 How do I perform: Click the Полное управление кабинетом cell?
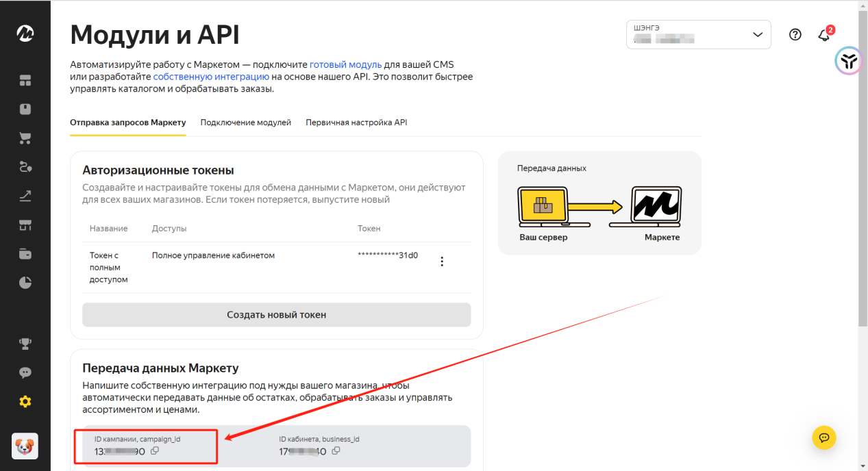(213, 255)
